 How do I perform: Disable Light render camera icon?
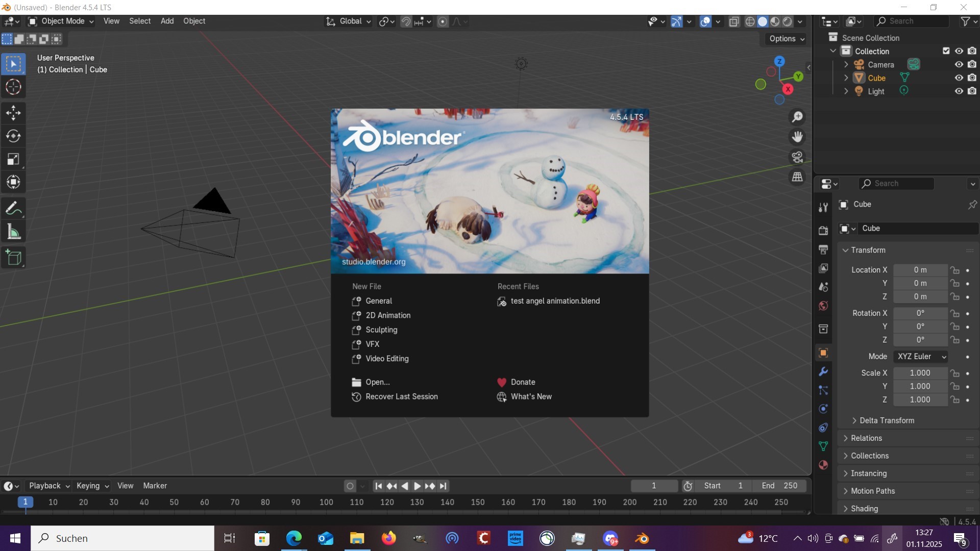click(972, 91)
